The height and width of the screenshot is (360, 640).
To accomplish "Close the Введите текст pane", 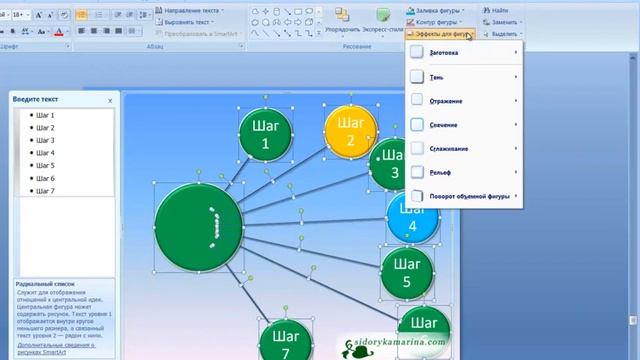I will [110, 100].
